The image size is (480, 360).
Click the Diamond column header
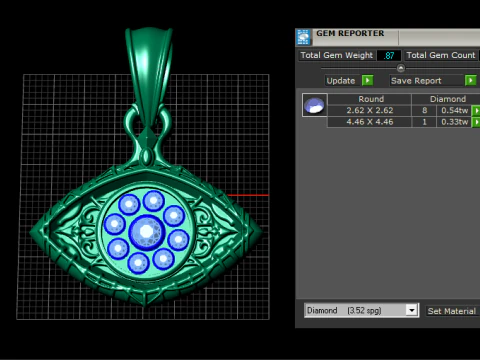[x=447, y=99]
